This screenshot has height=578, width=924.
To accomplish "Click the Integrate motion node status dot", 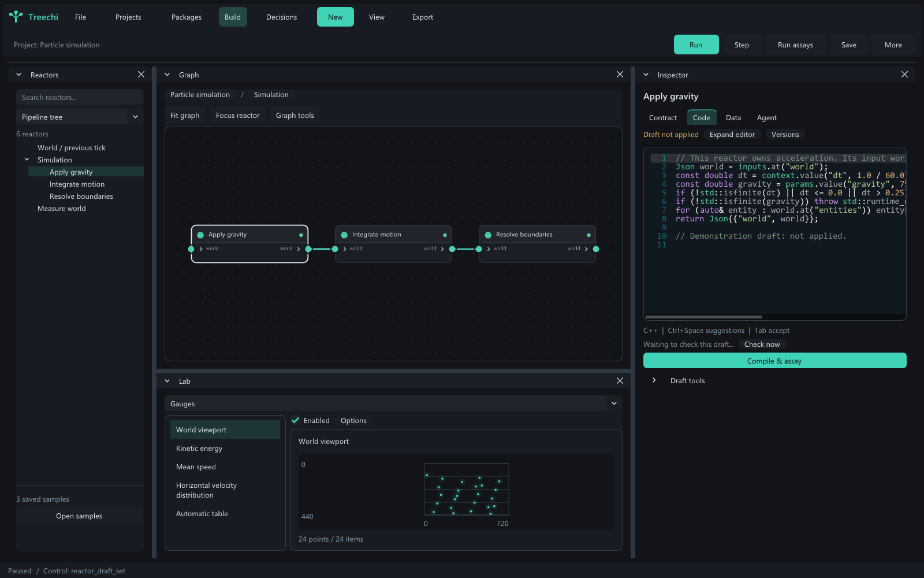I will coord(445,235).
